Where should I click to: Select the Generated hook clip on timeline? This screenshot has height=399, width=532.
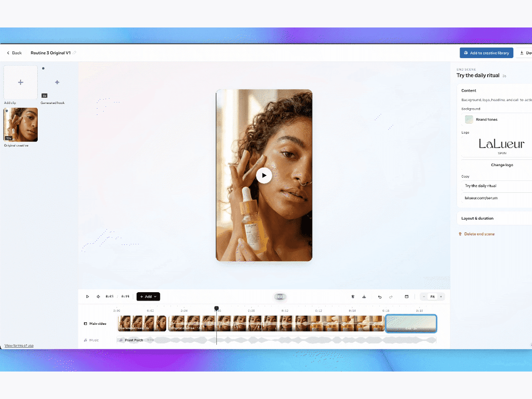pyautogui.click(x=142, y=324)
